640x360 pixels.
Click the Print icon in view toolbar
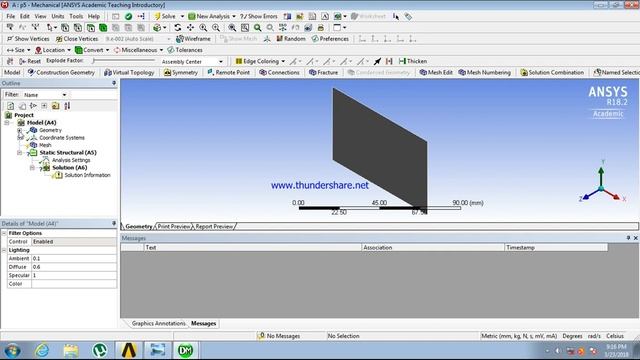321,27
